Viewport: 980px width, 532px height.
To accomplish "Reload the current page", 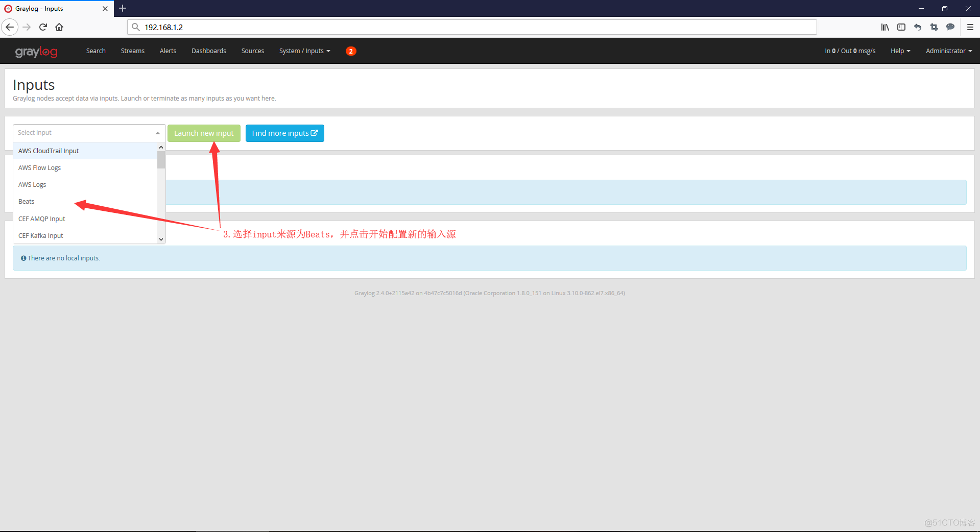I will point(43,27).
